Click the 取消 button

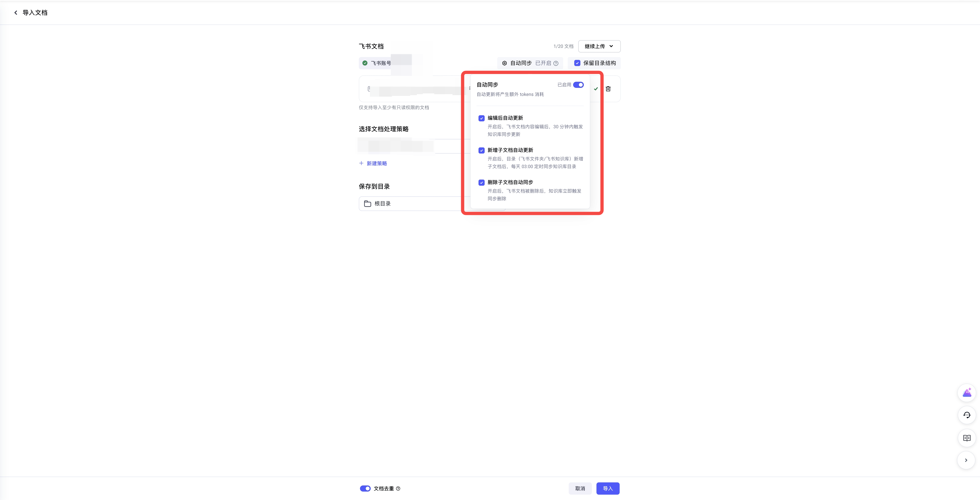580,489
